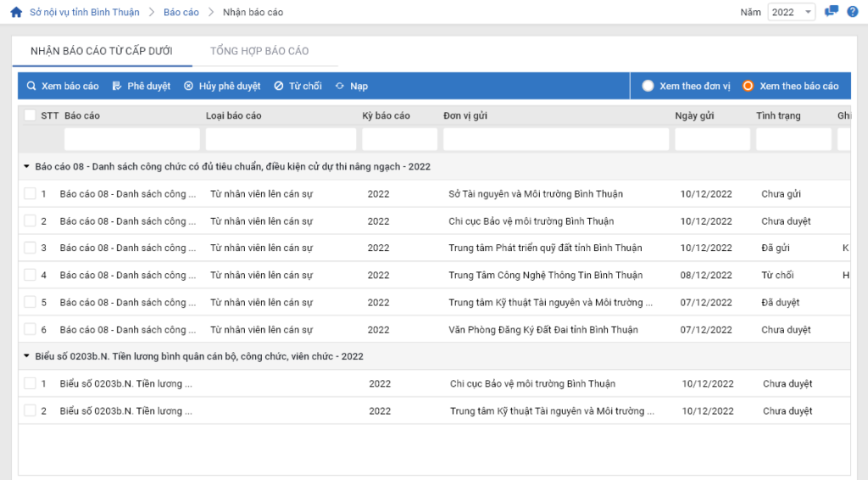
Task: Click Phê duyệt toolbar button
Action: (141, 86)
